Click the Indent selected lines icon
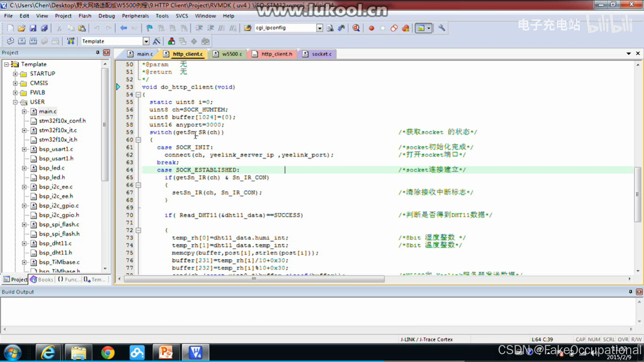 point(199,28)
